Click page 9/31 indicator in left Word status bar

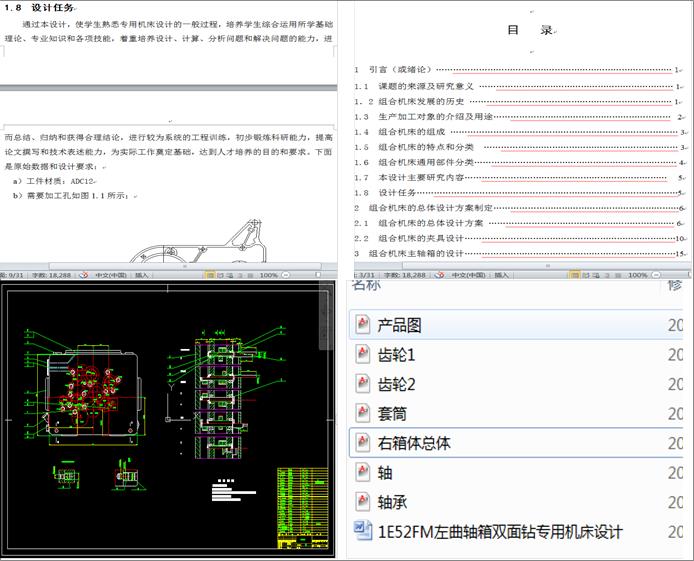coord(12,275)
